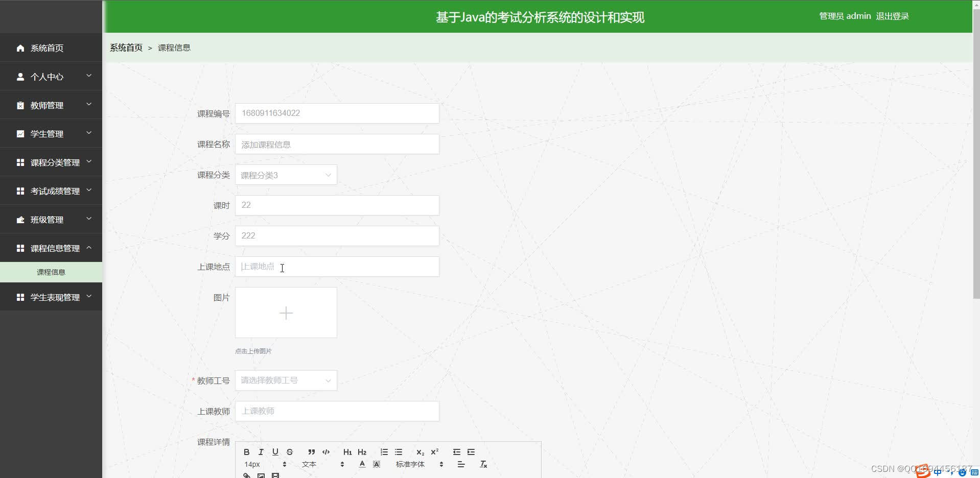
Task: Apply the H1 heading style
Action: pyautogui.click(x=347, y=452)
